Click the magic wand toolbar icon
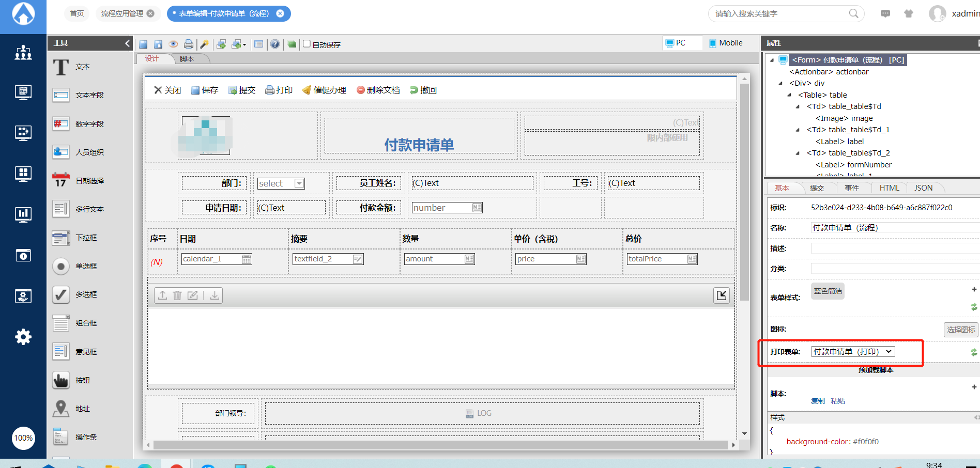980x468 pixels. coord(205,44)
